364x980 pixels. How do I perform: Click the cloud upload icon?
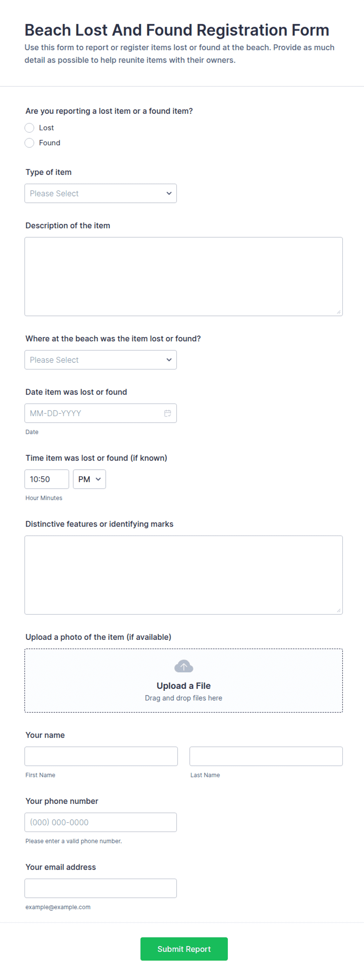[x=184, y=666]
